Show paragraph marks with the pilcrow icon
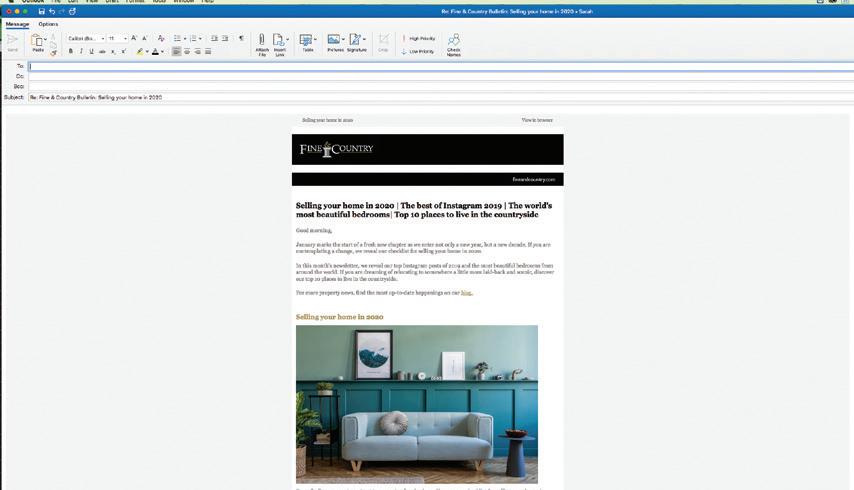This screenshot has height=490, width=854. coord(241,38)
